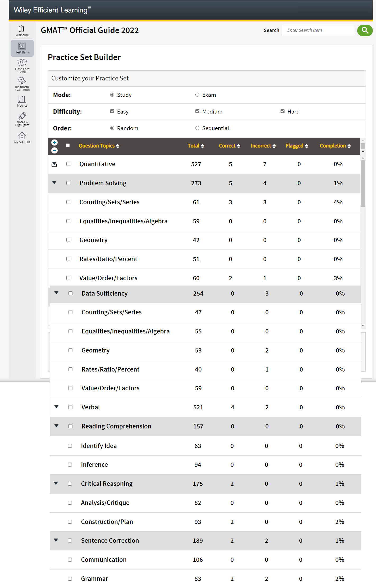Uncheck the Hard difficulty checkbox
Screen dimensions: 376x588
point(283,111)
